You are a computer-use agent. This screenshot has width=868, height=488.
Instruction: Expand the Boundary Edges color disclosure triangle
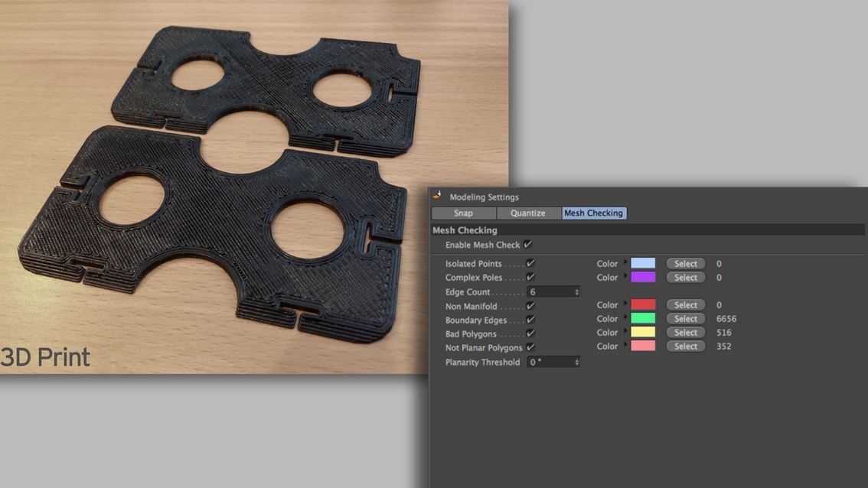pyautogui.click(x=625, y=318)
